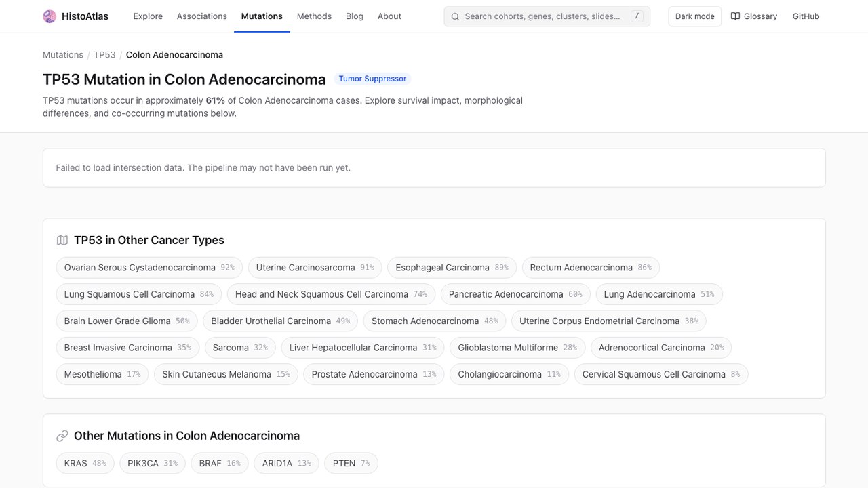Select Glioblastoma Multiforme chip
The image size is (868, 488).
[x=517, y=348]
